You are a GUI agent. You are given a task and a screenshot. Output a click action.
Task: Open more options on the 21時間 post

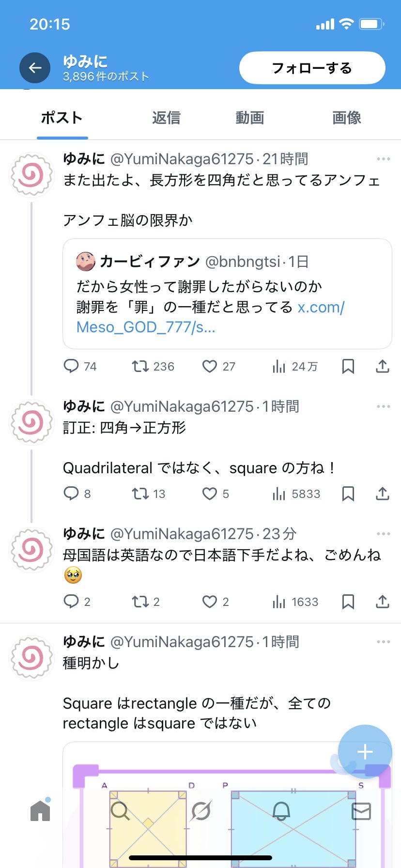pyautogui.click(x=383, y=159)
